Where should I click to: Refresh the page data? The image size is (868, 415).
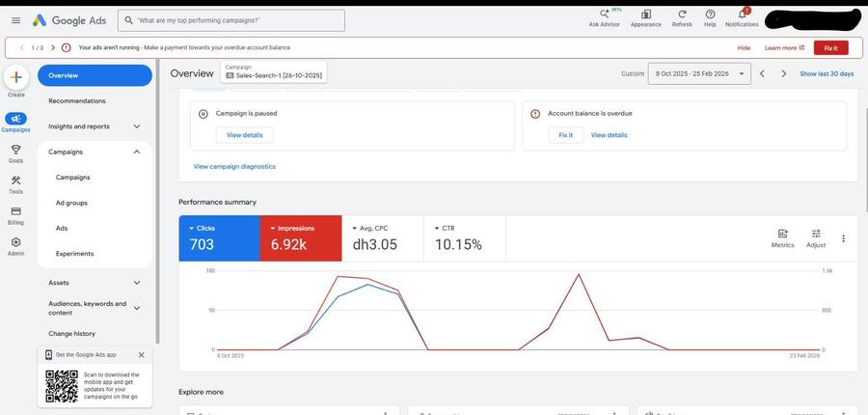[x=682, y=17]
